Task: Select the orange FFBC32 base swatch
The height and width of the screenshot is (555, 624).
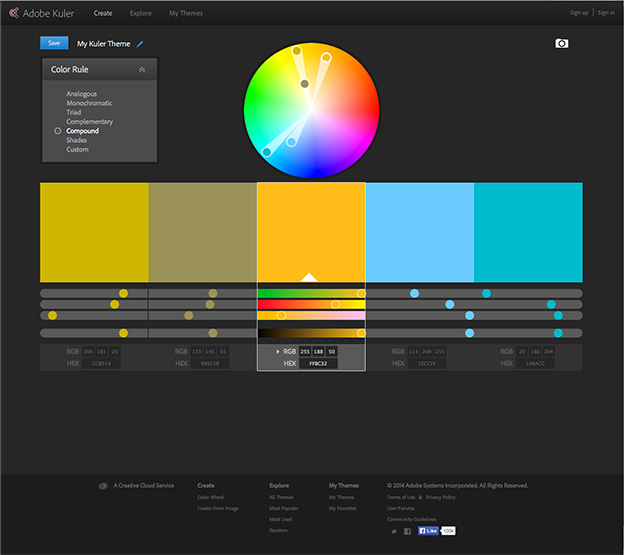Action: tap(311, 232)
